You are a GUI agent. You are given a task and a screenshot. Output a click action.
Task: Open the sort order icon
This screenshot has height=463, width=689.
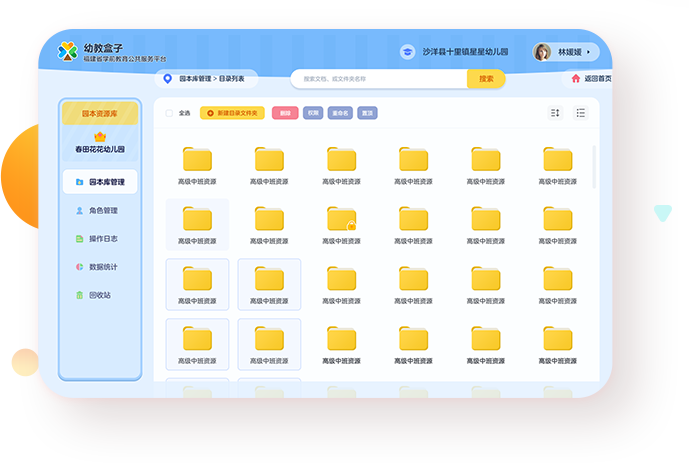(x=556, y=113)
